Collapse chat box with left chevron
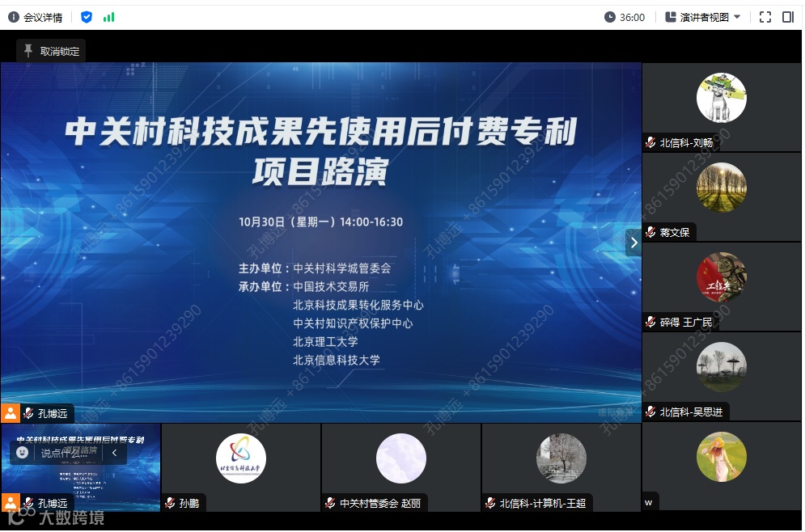This screenshot has width=805, height=532. [x=115, y=453]
